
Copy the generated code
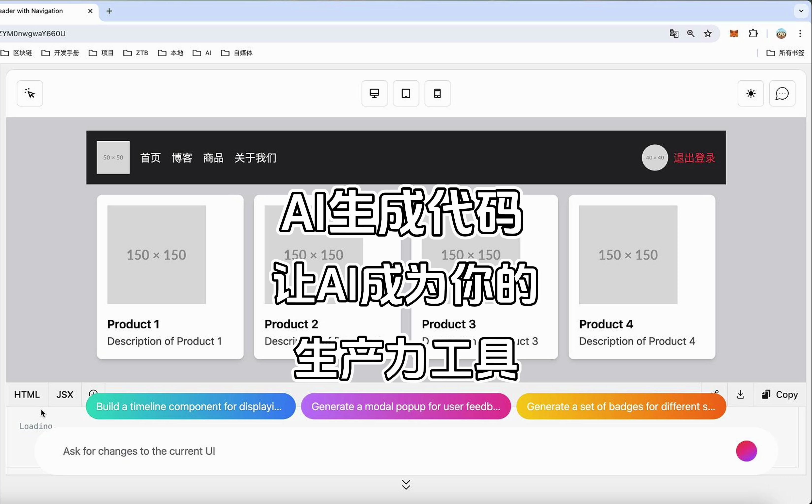point(780,394)
